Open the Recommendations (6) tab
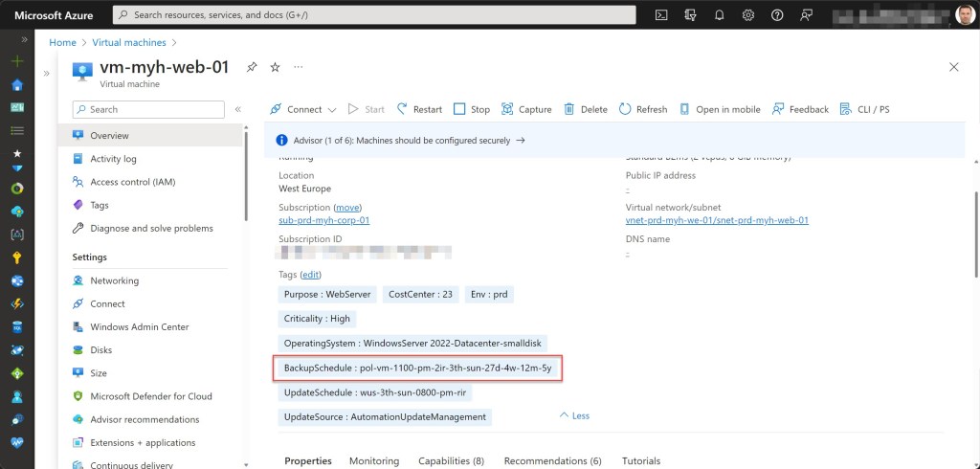The image size is (980, 469). pyautogui.click(x=554, y=460)
